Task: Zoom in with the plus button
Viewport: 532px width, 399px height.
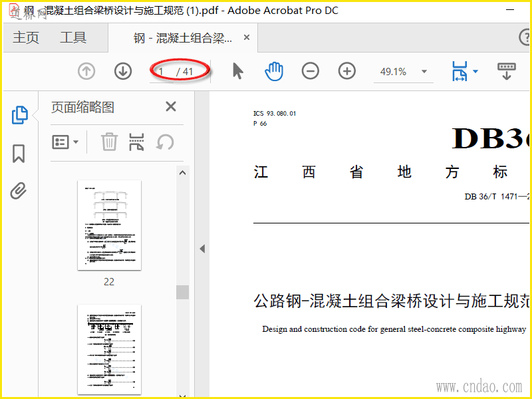Action: [346, 71]
